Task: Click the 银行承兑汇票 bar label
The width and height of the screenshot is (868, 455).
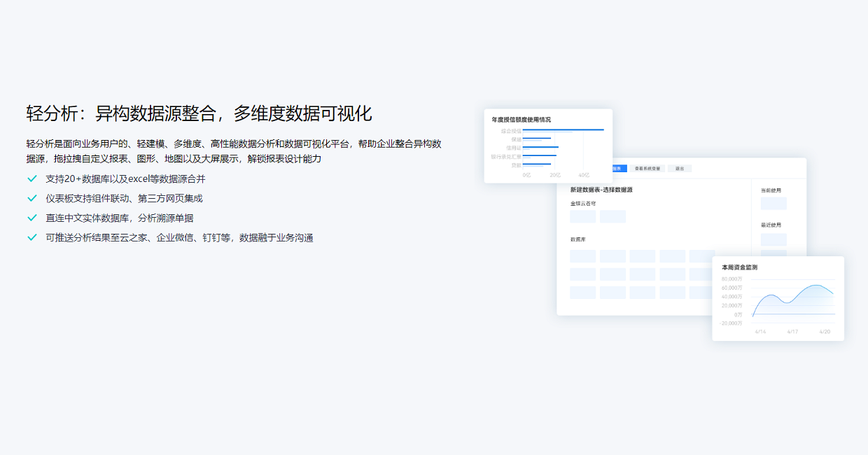Action: (507, 156)
